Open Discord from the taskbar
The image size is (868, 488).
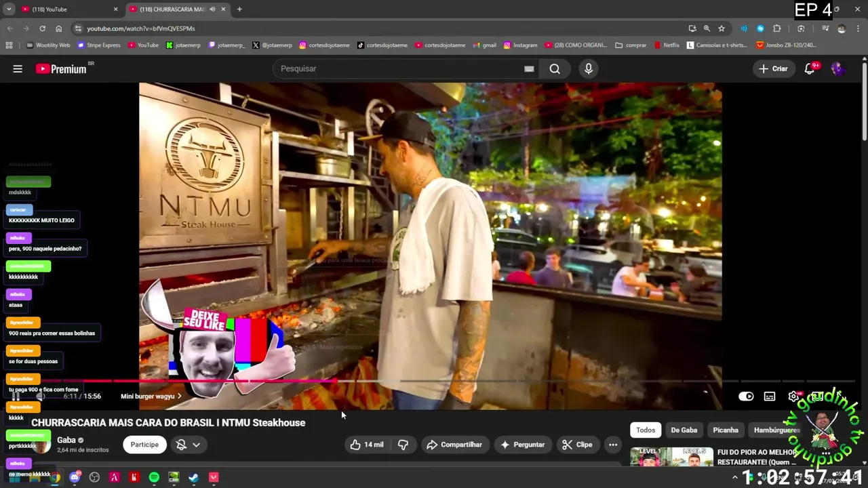[75, 477]
